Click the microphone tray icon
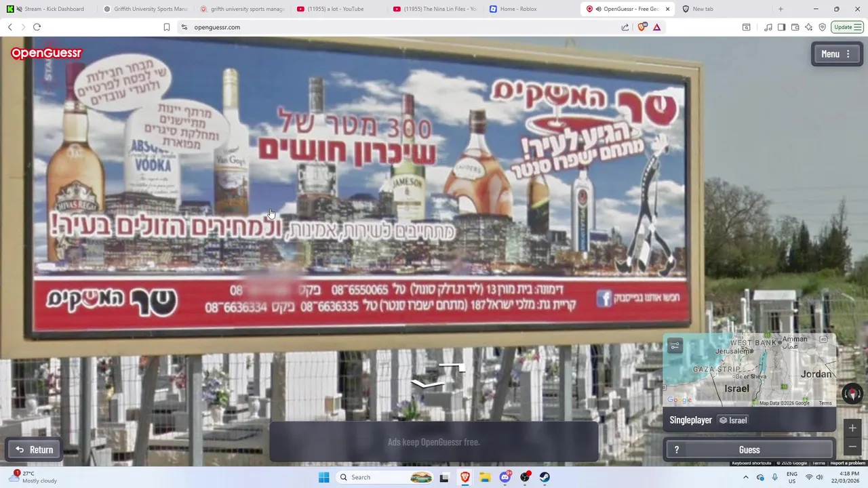Screen dimensions: 868x488 (775, 477)
